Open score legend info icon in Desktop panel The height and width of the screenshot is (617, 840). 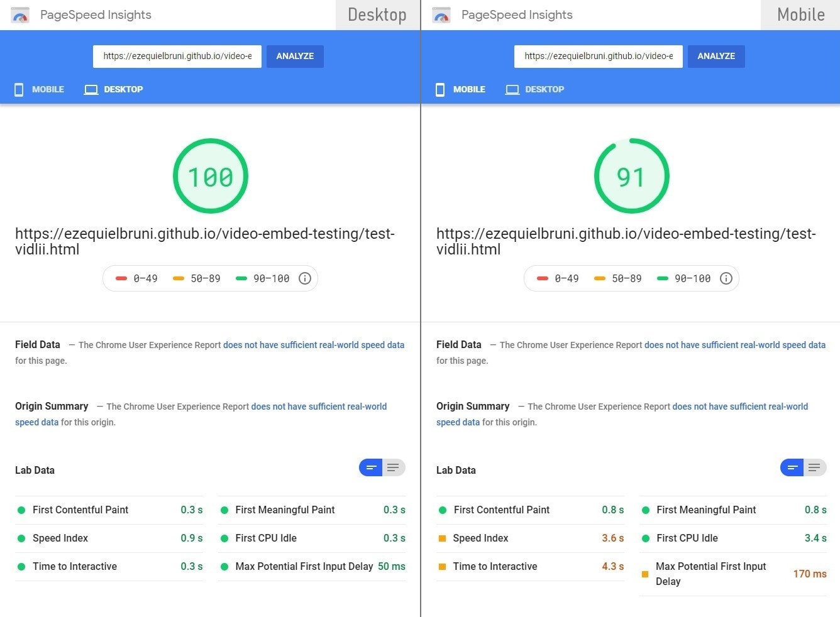click(x=305, y=278)
